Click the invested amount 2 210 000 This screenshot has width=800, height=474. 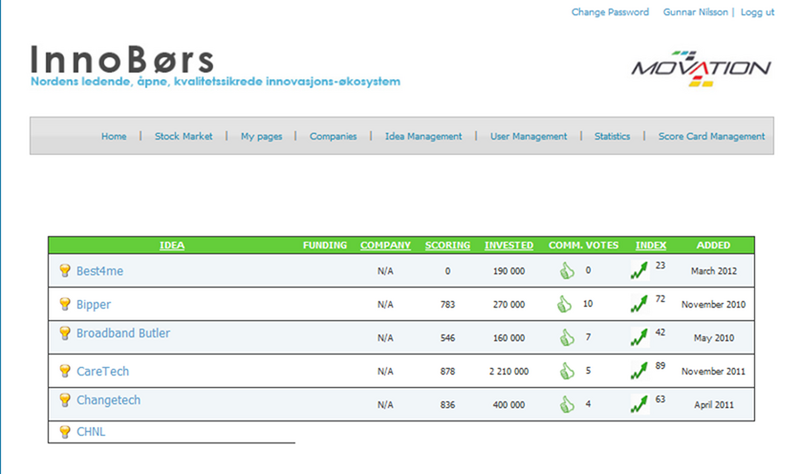tap(509, 371)
